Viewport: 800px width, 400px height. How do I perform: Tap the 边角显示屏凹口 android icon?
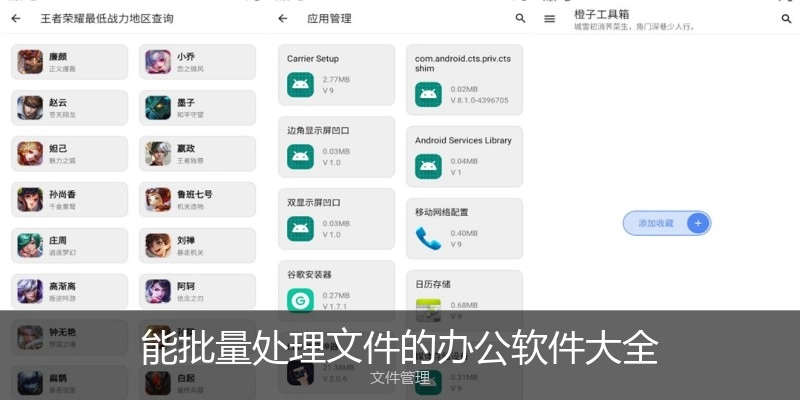coord(301,157)
